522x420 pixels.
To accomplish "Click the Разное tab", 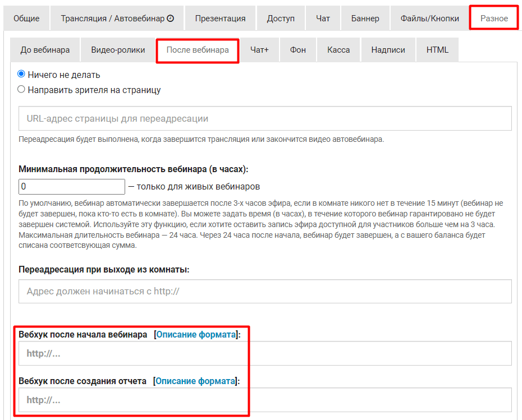I will 494,19.
